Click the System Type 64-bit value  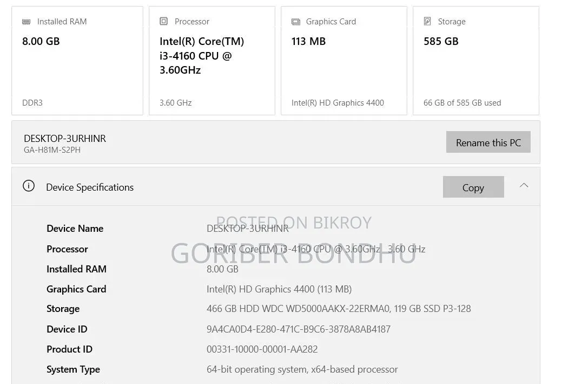(302, 369)
